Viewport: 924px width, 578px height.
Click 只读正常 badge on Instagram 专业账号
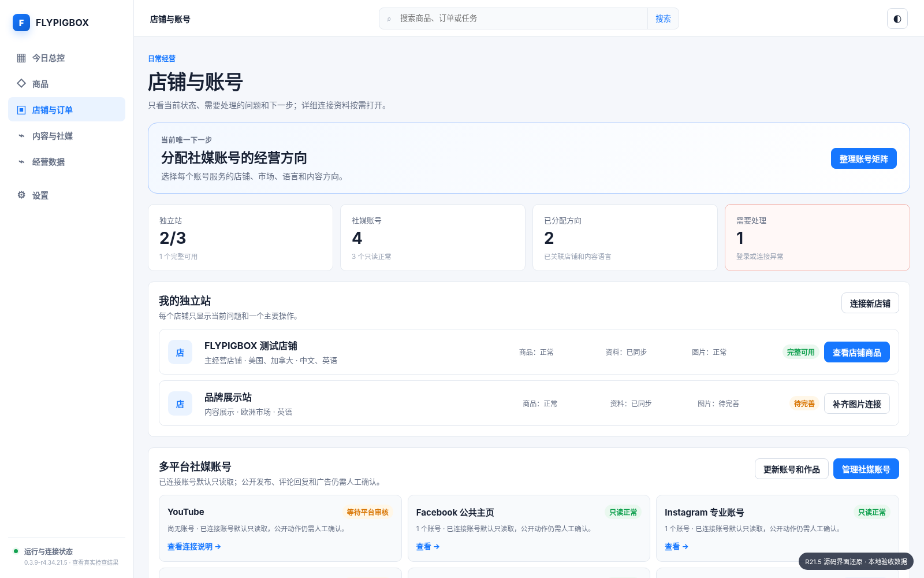872,512
